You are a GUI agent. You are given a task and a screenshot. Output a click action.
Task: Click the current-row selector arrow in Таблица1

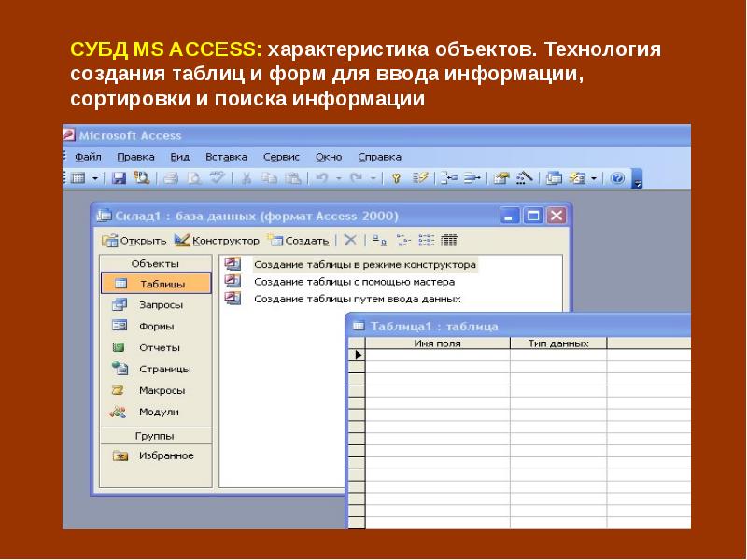[357, 355]
